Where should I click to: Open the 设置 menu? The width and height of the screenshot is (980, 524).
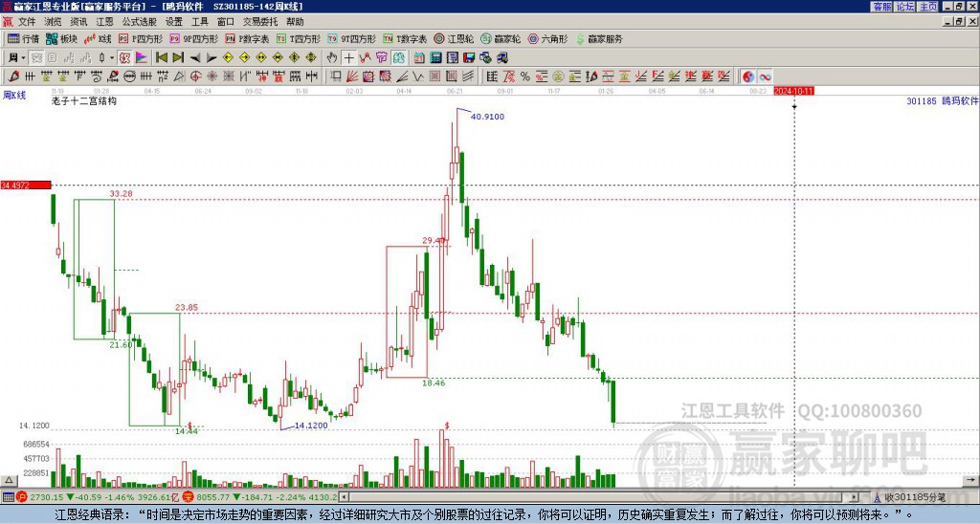[x=174, y=22]
